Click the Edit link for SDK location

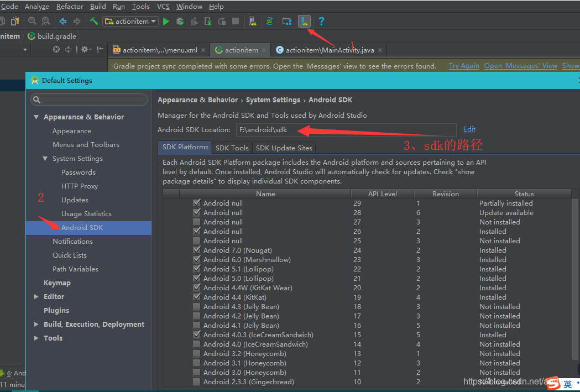469,129
